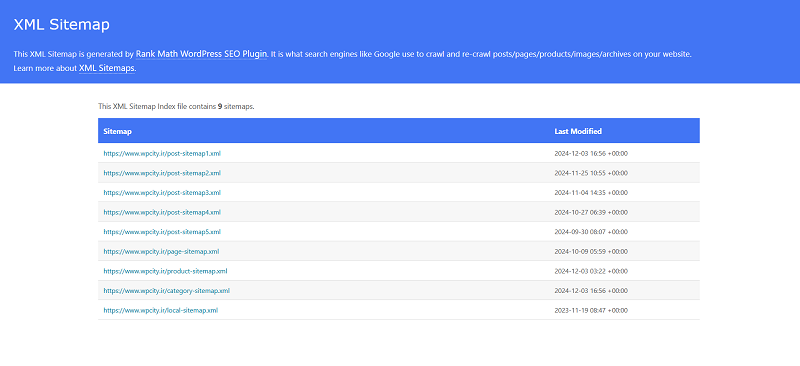Open the post-sitemap2.xml link

162,173
